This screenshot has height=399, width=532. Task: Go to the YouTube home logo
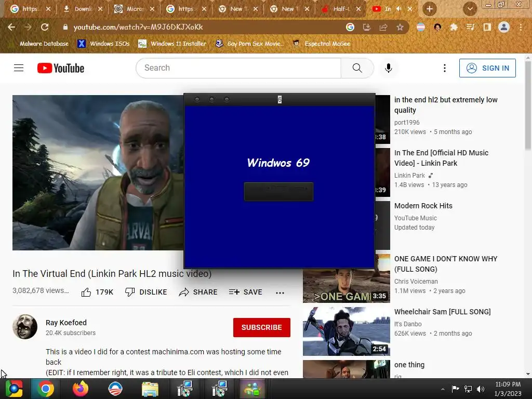(x=61, y=68)
